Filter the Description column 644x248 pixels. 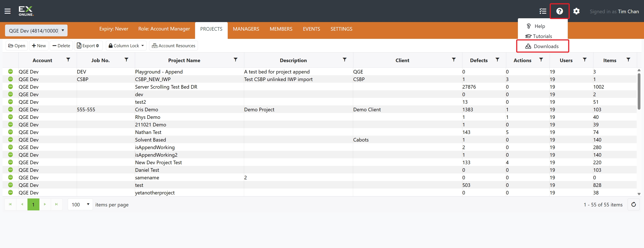click(345, 60)
